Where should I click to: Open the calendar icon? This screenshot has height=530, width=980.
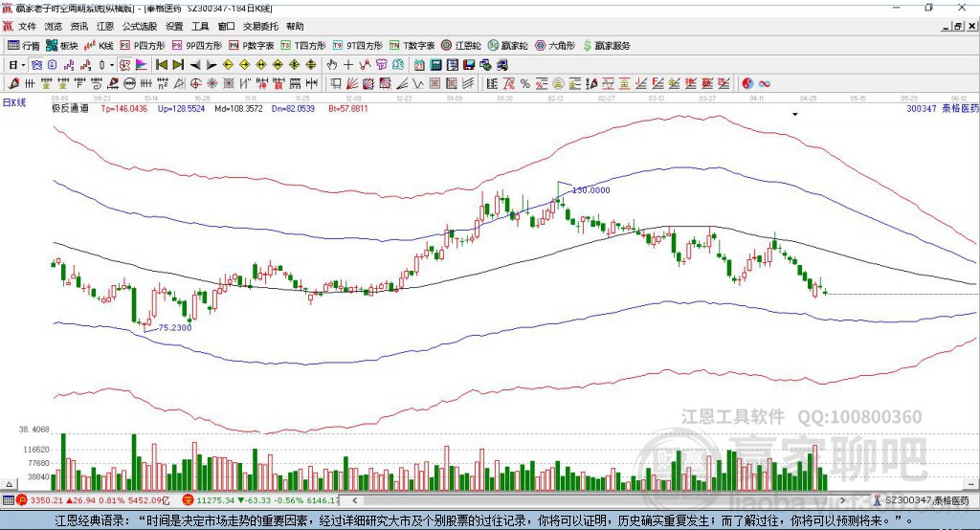click(419, 64)
